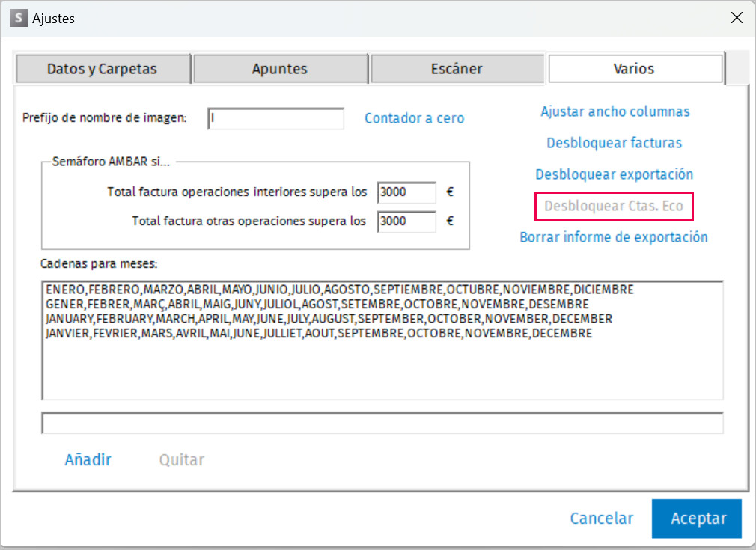Confirm settings with the Aceptar button
Image resolution: width=756 pixels, height=550 pixels.
(x=697, y=519)
